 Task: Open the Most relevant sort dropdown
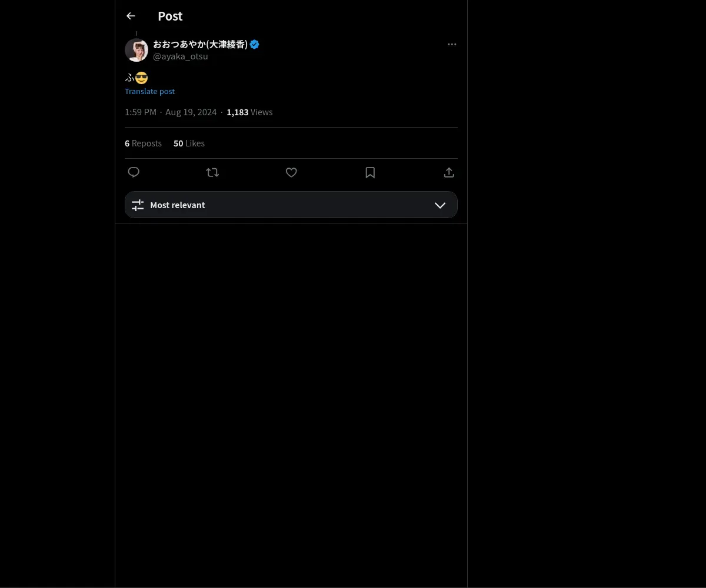291,205
